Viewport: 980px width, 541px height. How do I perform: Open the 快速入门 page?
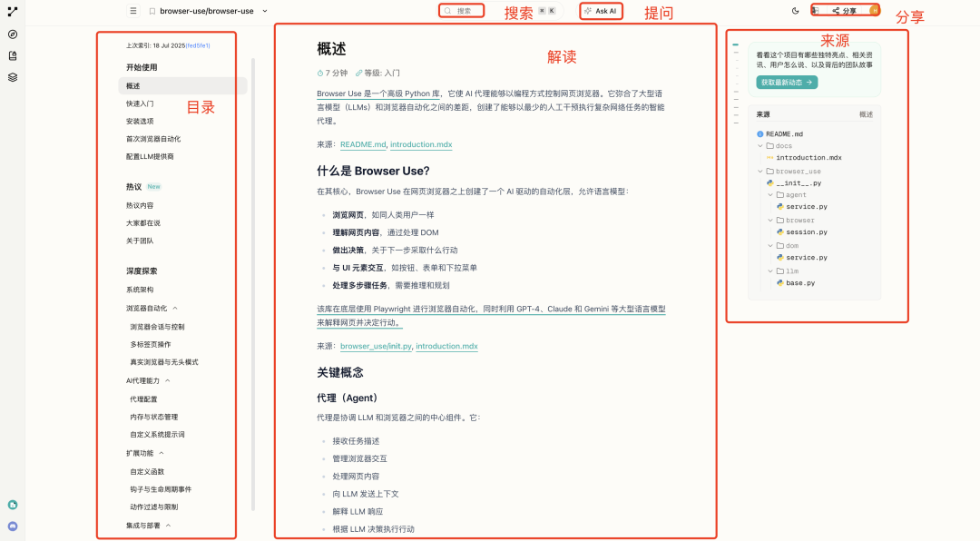pos(140,103)
